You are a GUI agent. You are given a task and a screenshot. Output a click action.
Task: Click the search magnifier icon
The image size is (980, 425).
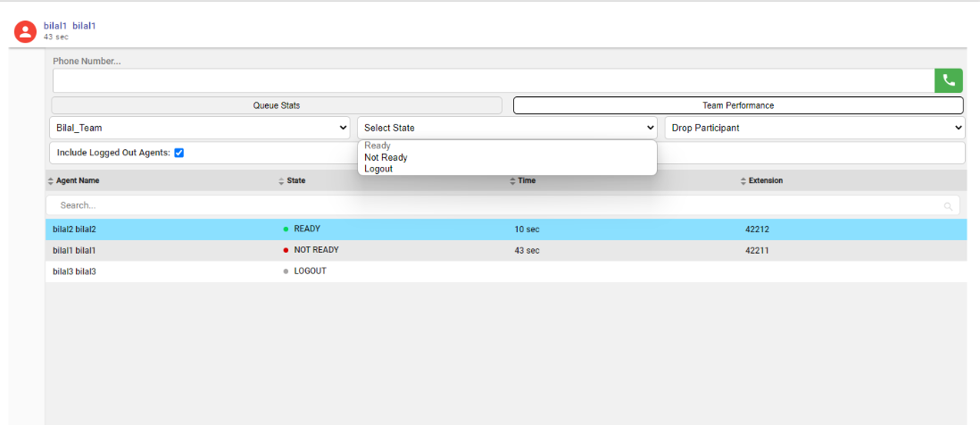tap(948, 206)
